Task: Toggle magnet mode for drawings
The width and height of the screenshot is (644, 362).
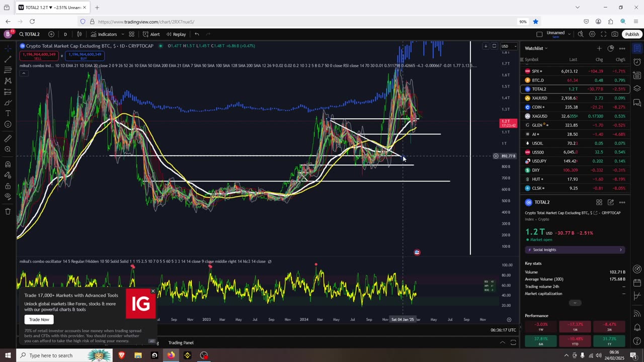Action: click(x=8, y=164)
